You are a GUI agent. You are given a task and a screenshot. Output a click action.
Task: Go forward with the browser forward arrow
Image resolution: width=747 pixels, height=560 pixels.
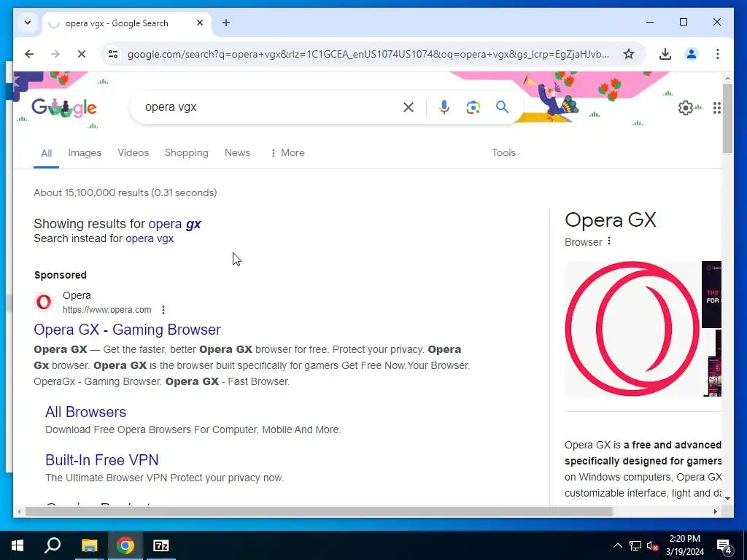(55, 54)
